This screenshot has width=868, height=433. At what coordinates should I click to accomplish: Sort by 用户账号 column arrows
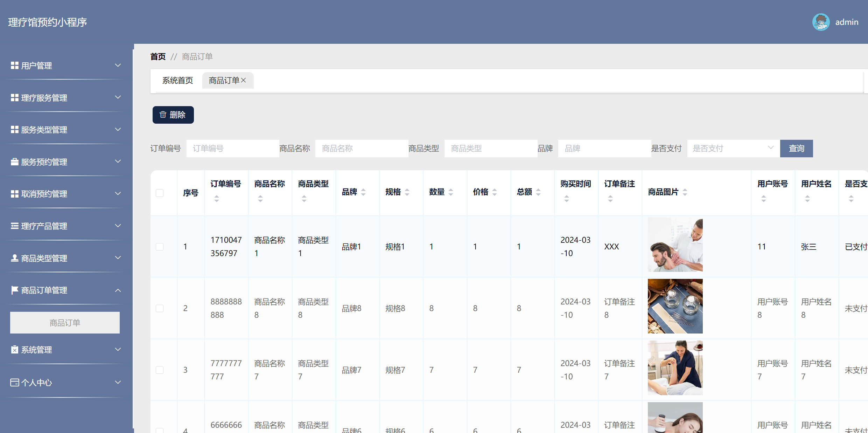click(764, 199)
